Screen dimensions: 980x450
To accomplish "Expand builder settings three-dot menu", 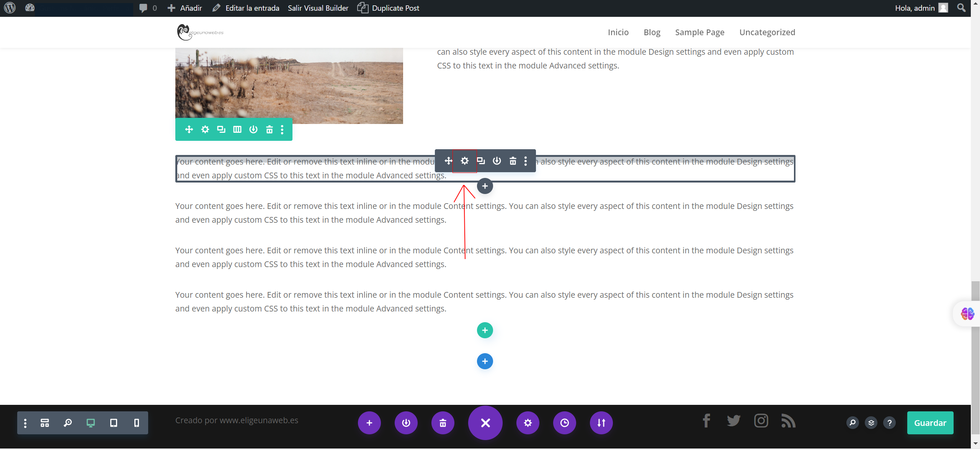I will point(25,423).
